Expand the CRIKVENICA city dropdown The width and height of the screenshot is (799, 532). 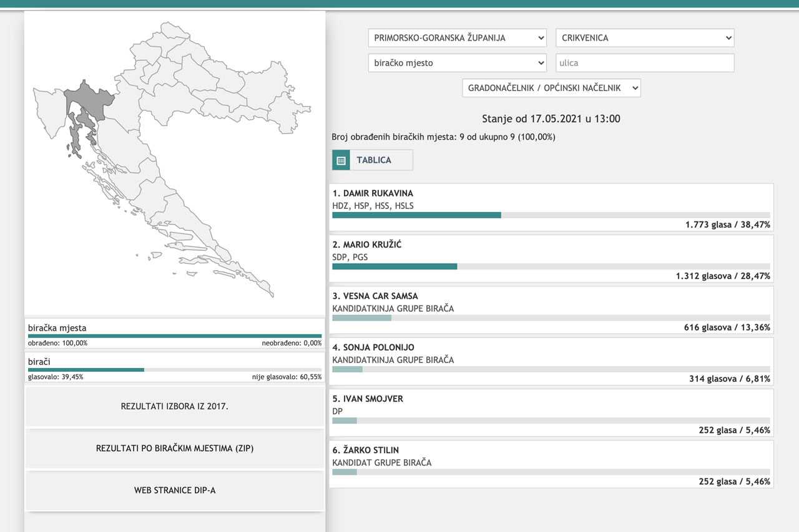coord(644,38)
